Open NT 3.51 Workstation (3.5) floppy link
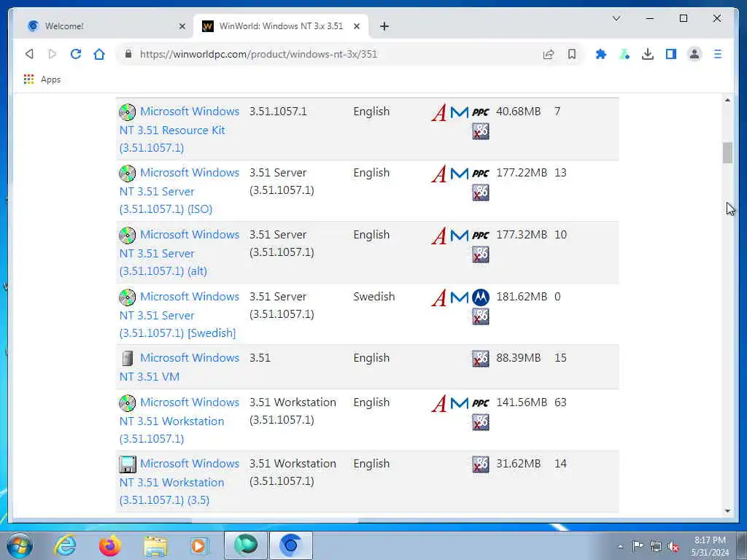This screenshot has height=560, width=747. tap(179, 482)
